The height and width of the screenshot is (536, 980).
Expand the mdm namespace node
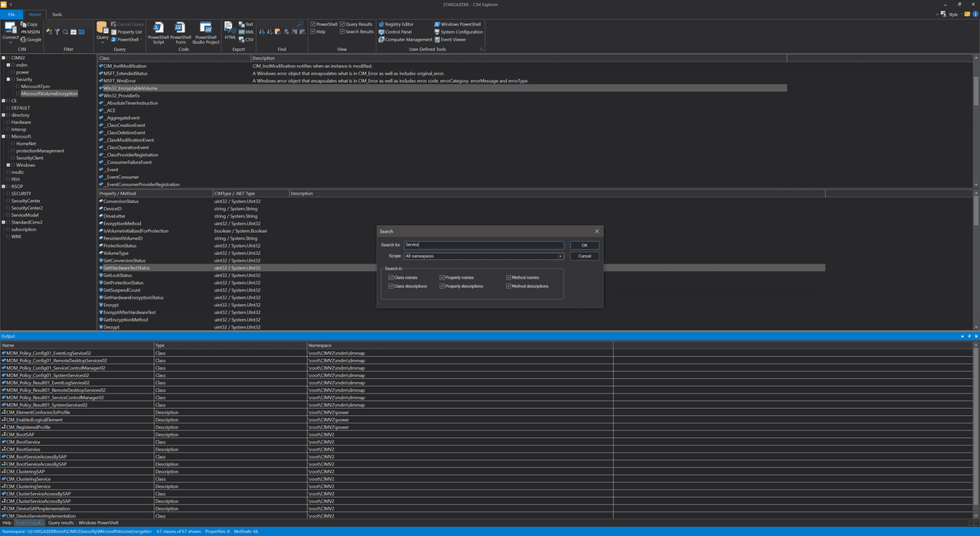pos(9,65)
